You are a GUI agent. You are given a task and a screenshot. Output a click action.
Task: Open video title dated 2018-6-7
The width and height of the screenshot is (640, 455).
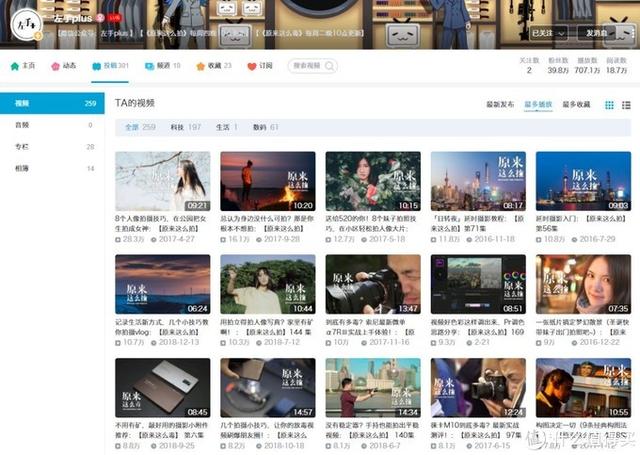[x=372, y=430]
